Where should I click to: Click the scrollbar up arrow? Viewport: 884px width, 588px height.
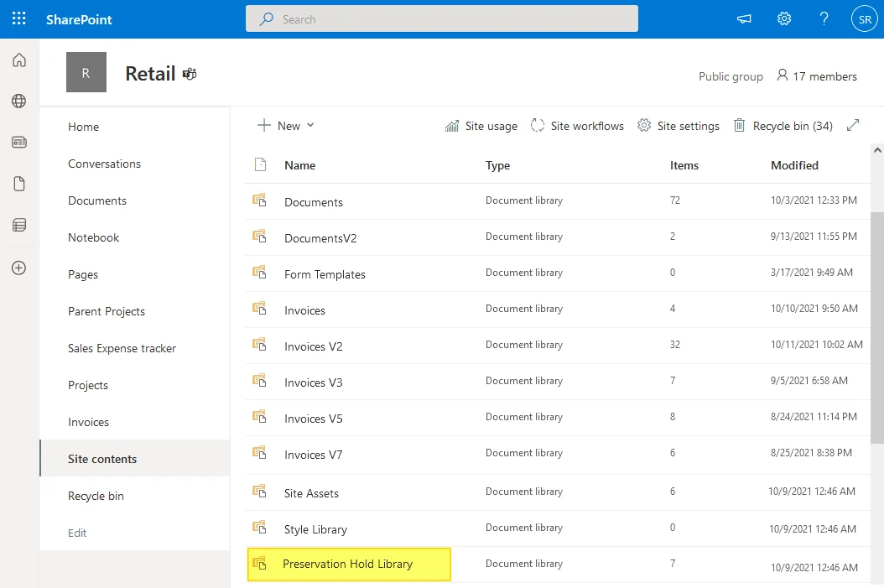click(x=877, y=150)
